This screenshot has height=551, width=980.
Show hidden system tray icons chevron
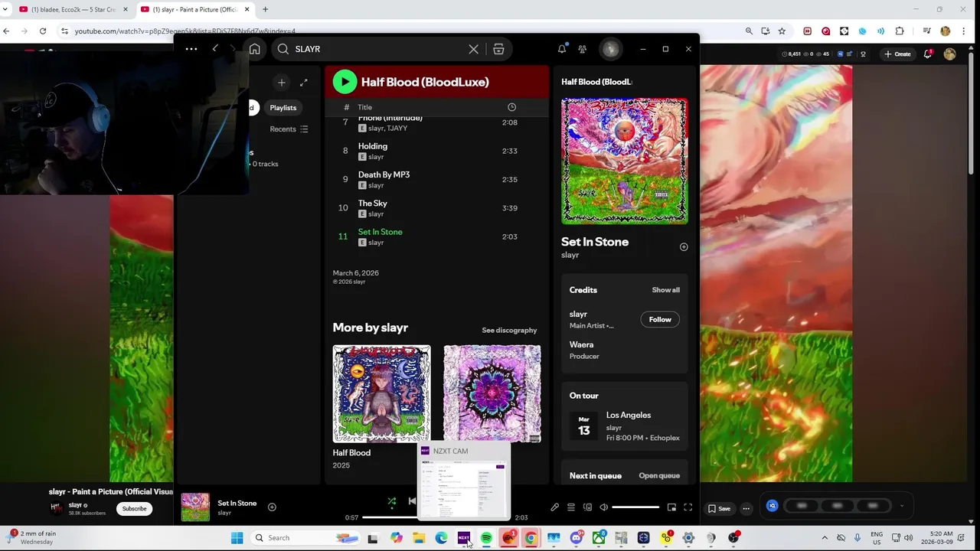pos(825,538)
